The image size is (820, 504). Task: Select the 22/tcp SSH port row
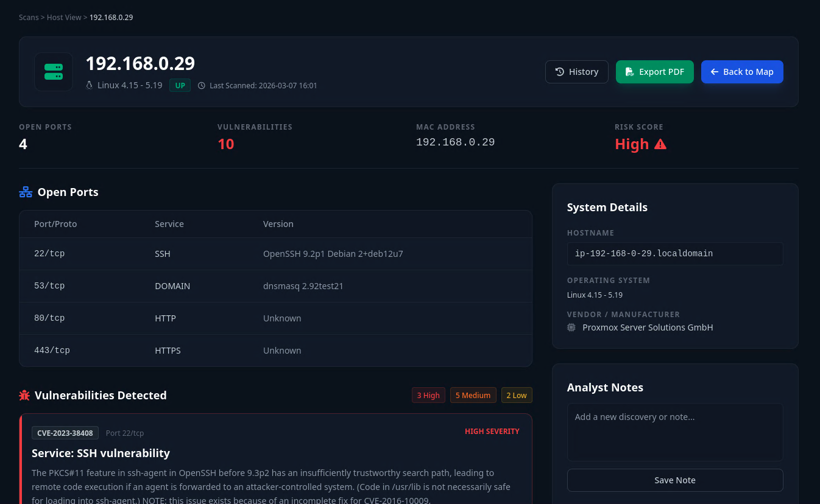pyautogui.click(x=275, y=254)
